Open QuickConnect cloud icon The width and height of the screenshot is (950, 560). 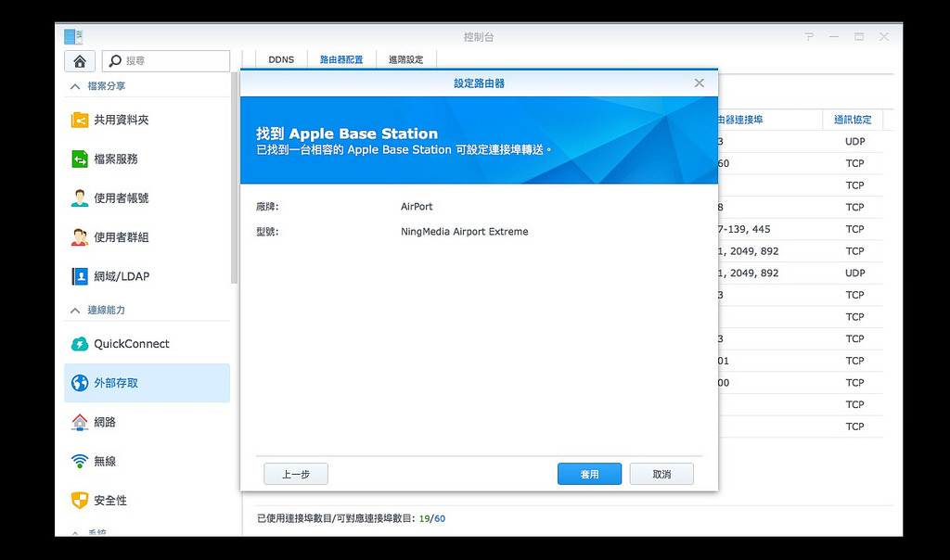pos(80,344)
